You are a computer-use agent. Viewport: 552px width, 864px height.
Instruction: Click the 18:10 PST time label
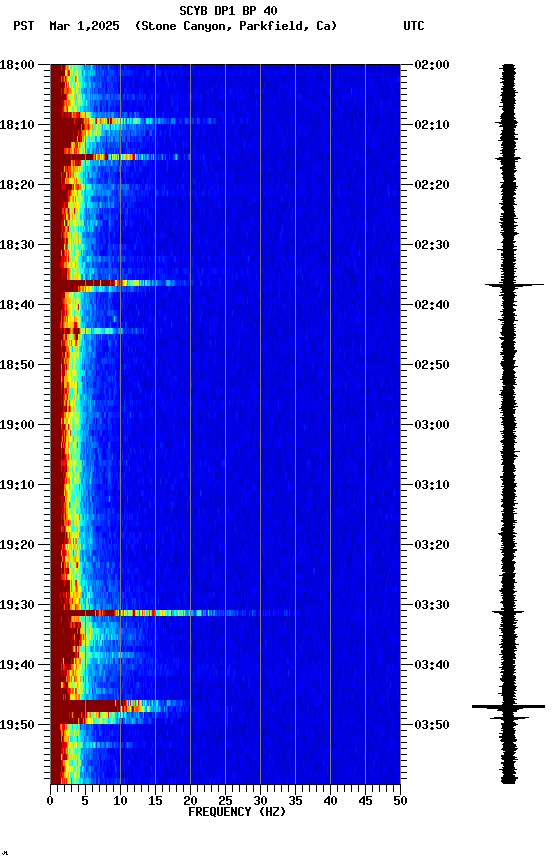[17, 125]
